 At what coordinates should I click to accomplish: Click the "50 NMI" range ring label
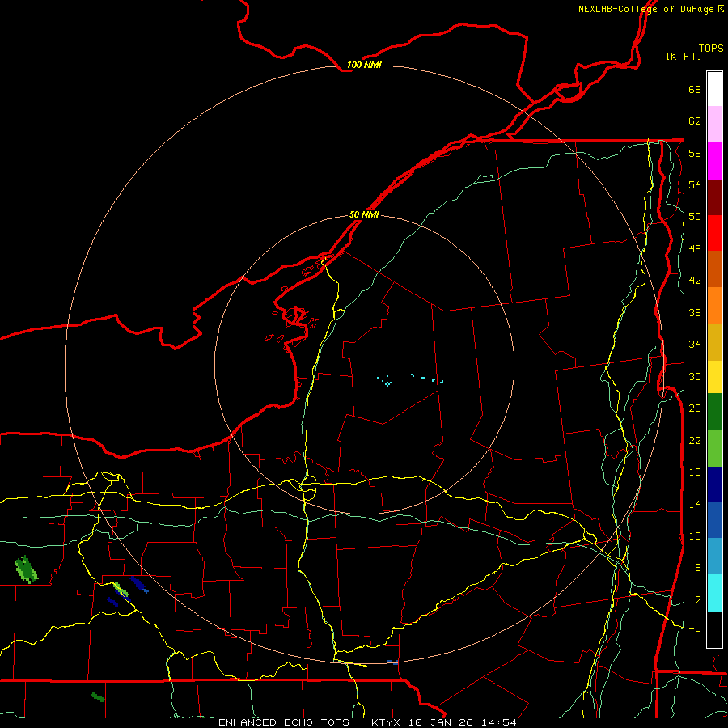[x=364, y=214]
